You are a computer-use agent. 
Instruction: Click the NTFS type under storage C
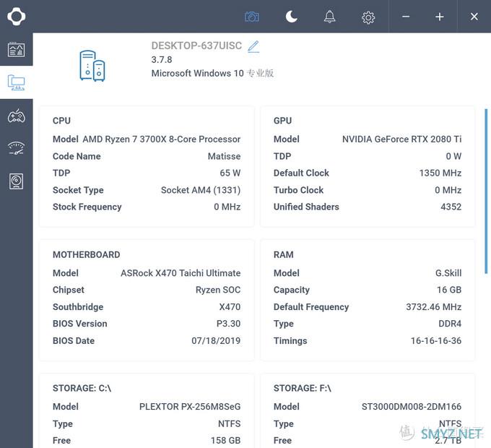pyautogui.click(x=229, y=424)
